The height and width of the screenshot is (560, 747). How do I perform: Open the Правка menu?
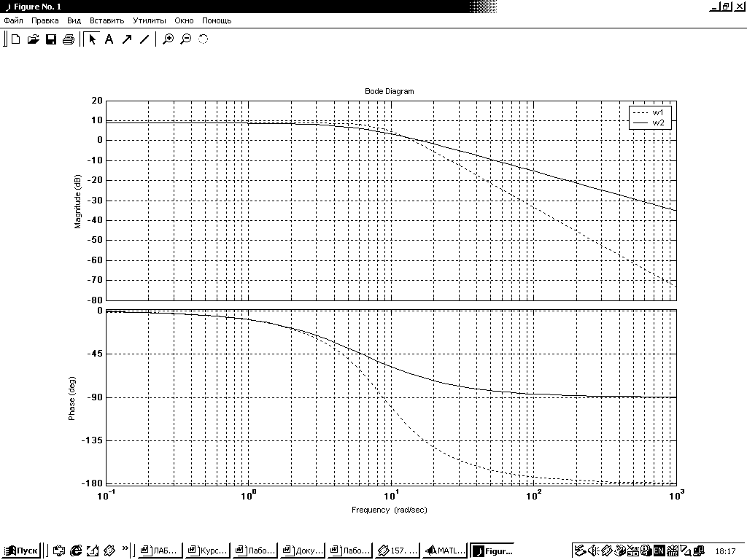(44, 20)
